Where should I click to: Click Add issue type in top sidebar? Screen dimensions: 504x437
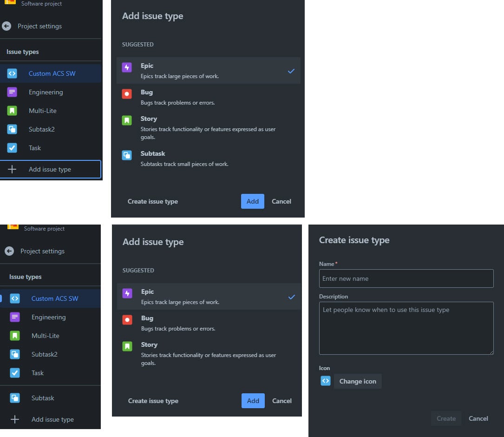[x=51, y=169]
